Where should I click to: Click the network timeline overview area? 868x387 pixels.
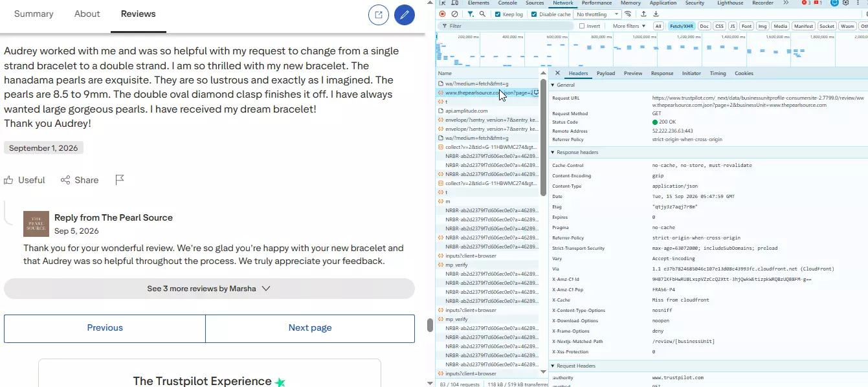point(652,50)
